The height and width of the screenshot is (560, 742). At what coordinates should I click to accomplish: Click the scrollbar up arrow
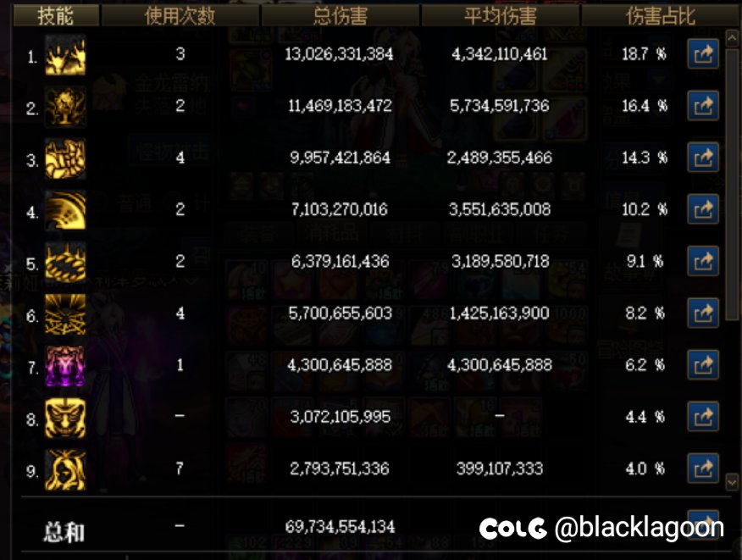pos(732,38)
